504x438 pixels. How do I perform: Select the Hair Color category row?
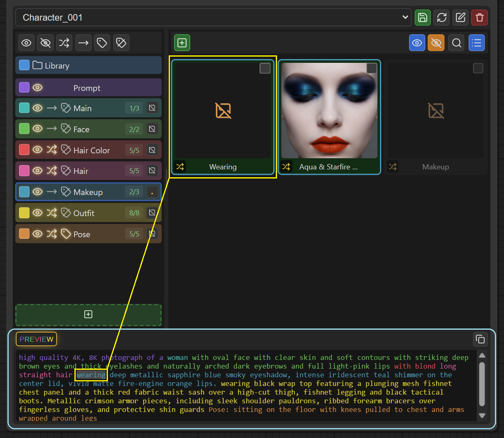pyautogui.click(x=88, y=150)
